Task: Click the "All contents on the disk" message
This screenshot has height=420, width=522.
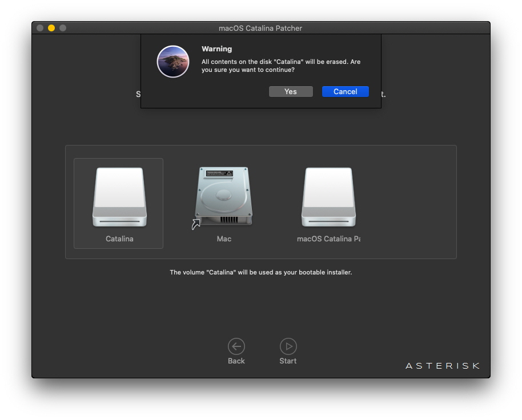Action: [x=281, y=66]
